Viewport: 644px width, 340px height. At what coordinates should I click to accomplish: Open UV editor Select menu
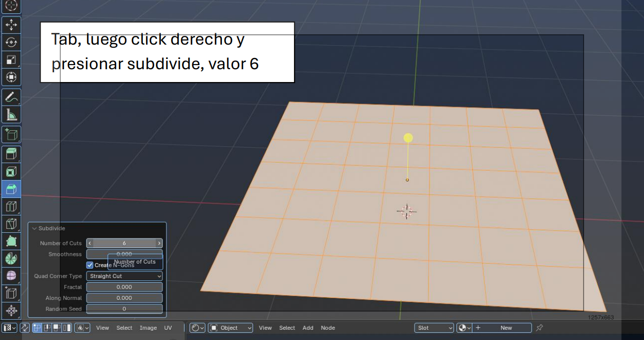click(124, 328)
